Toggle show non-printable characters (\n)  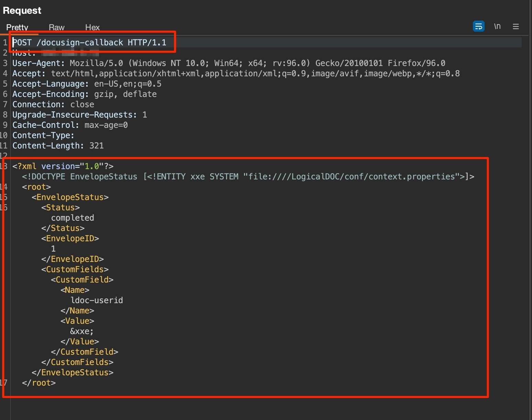pyautogui.click(x=497, y=26)
